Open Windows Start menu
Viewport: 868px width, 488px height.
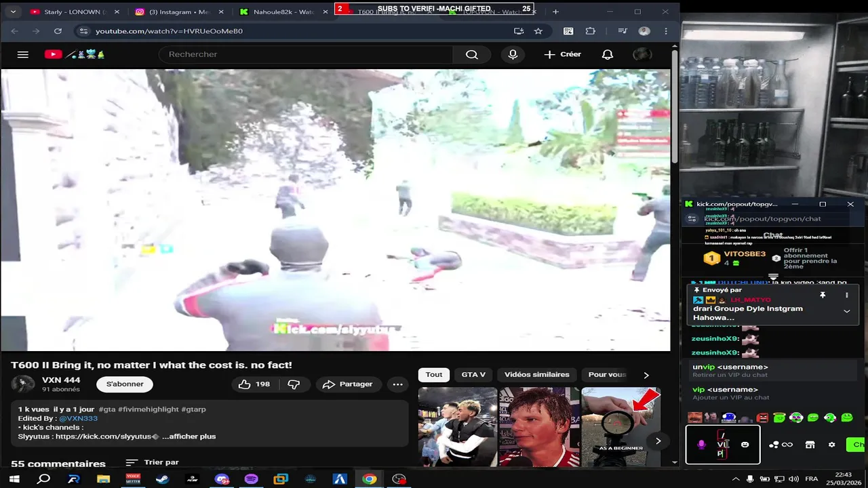[14, 479]
